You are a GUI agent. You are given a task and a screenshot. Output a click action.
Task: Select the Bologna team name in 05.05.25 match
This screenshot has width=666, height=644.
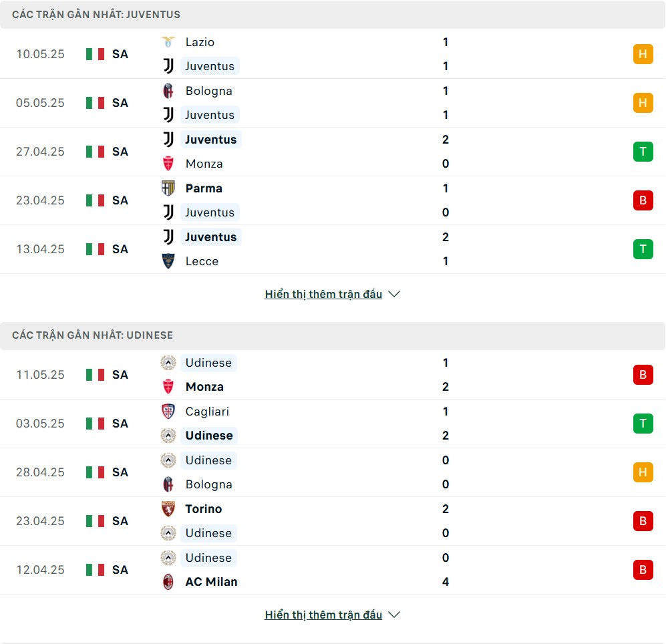coord(208,91)
